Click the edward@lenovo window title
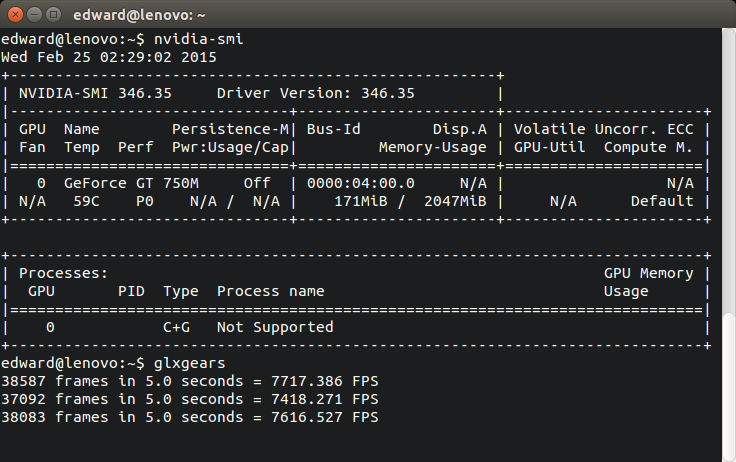Viewport: 736px width, 462px height. click(140, 14)
